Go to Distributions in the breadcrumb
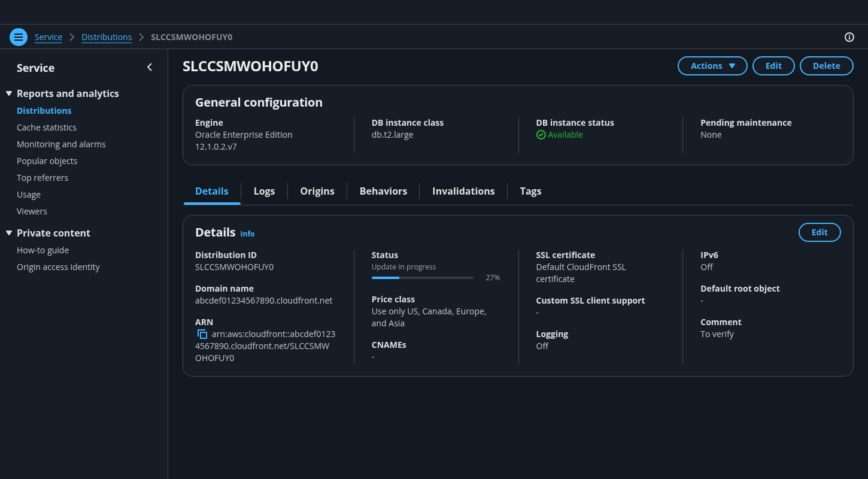This screenshot has width=868, height=479. click(107, 37)
